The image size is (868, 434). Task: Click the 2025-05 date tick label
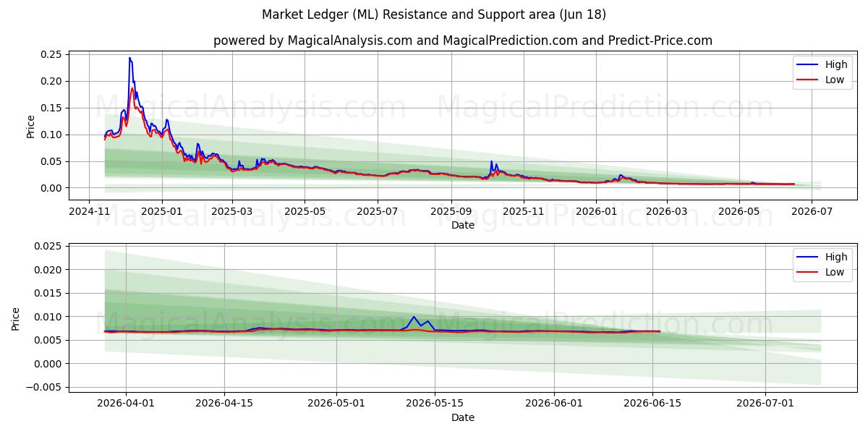pos(305,211)
